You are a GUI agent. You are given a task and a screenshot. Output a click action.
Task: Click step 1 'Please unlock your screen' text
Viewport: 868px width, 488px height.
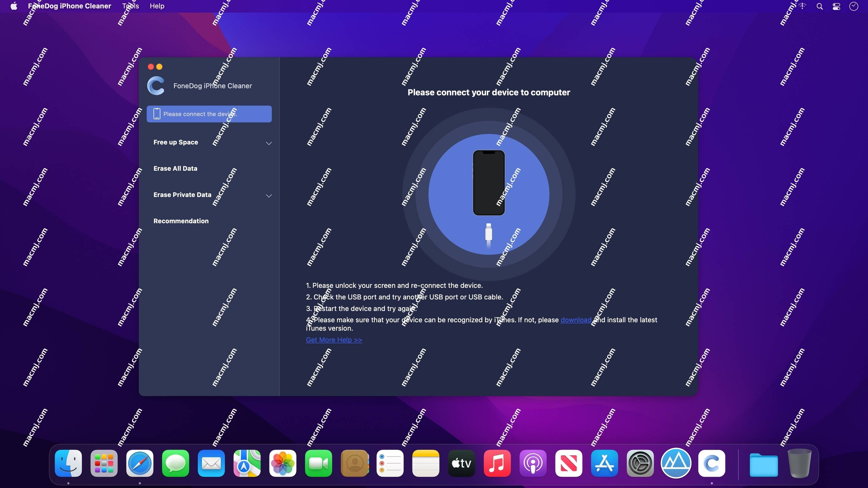click(x=394, y=285)
